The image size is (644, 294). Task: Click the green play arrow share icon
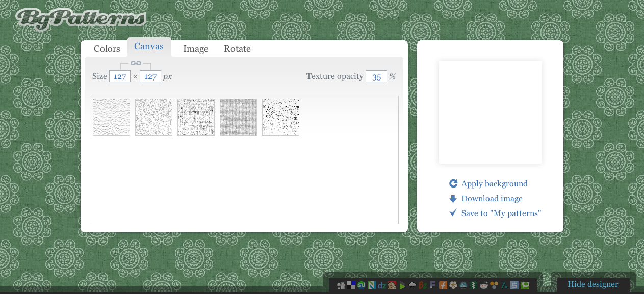pos(402,286)
